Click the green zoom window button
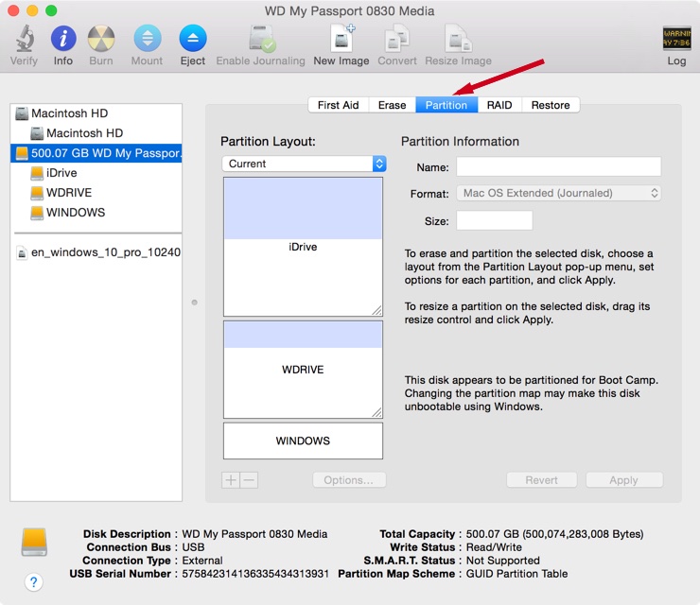Viewport: 700px width, 605px height. 51,10
